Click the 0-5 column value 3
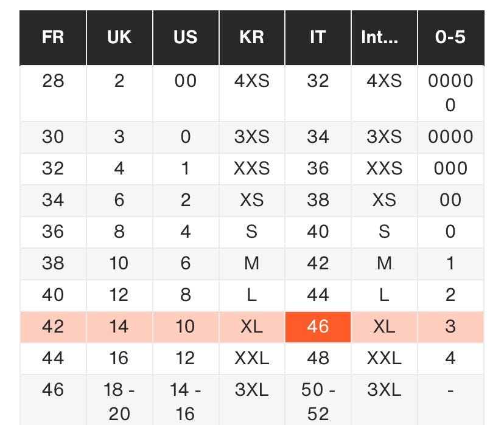Screen dimensions: 504x425 (x=450, y=327)
